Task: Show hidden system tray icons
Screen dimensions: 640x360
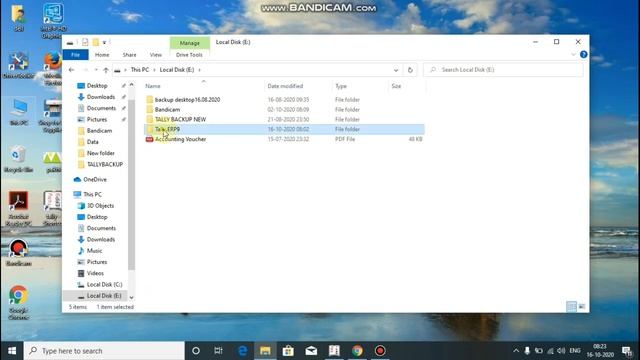Action: click(516, 351)
